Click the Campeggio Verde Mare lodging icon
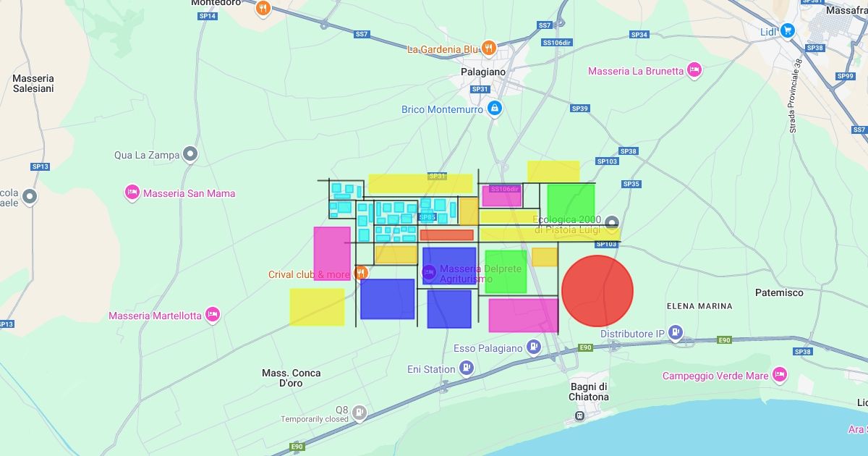Viewport: 868px width, 456px height. click(779, 375)
